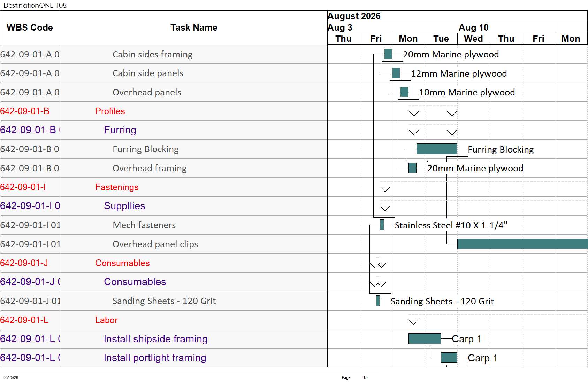Click Carp 1 label on portlight framing row

[483, 358]
